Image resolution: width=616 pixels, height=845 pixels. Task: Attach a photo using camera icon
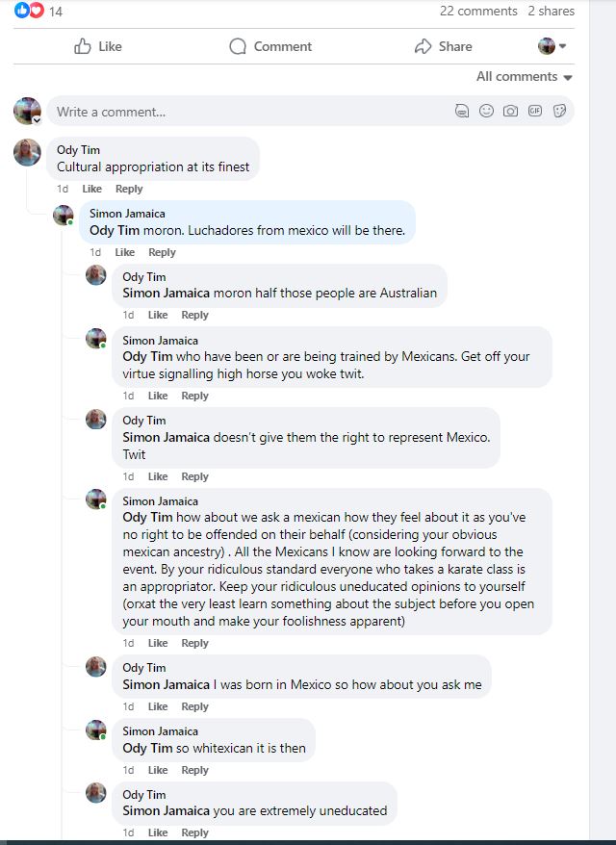click(511, 112)
